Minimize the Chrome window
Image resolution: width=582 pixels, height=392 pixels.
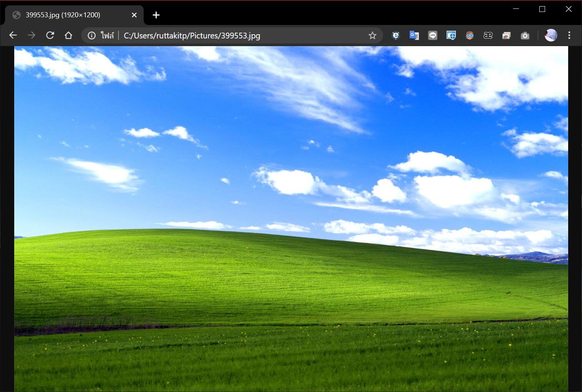pos(516,9)
